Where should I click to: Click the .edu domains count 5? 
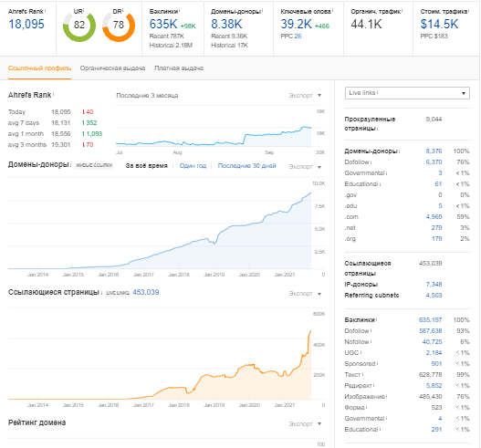coord(440,206)
